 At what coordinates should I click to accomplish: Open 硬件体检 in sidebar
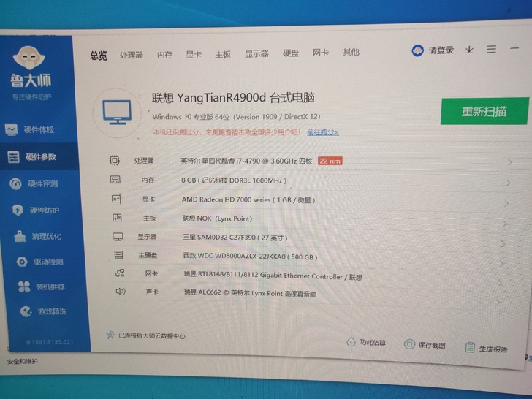click(30, 129)
